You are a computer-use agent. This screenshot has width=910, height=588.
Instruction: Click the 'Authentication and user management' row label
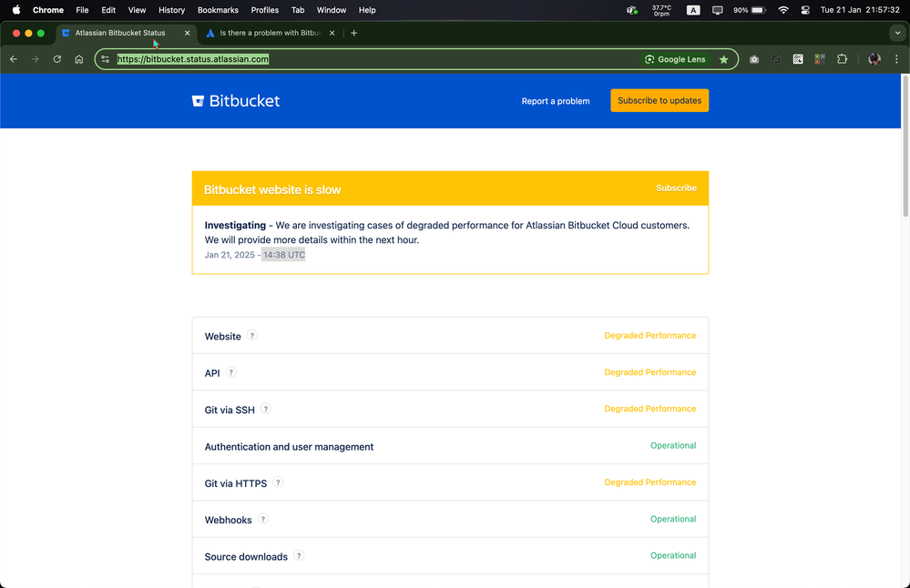[289, 447]
